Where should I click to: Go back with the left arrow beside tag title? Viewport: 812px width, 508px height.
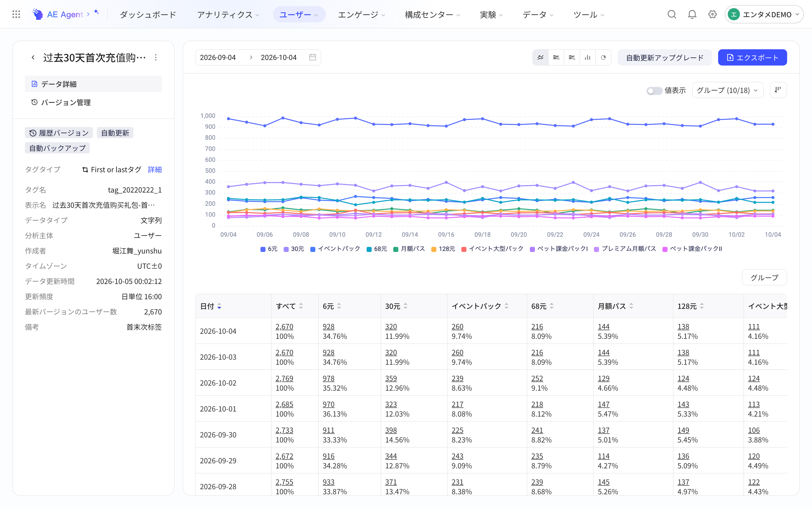(33, 57)
